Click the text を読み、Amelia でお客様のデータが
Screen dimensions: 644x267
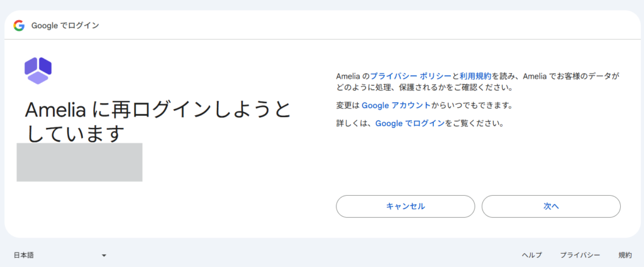[x=556, y=76]
